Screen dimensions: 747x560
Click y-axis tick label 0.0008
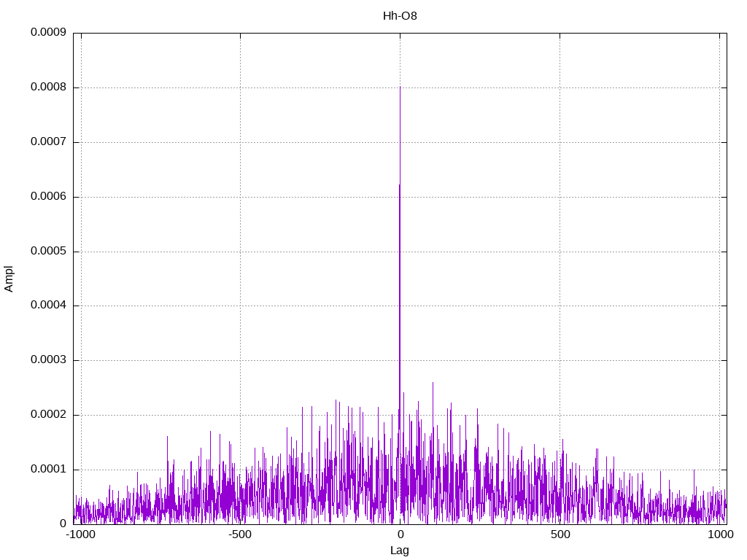coord(49,87)
